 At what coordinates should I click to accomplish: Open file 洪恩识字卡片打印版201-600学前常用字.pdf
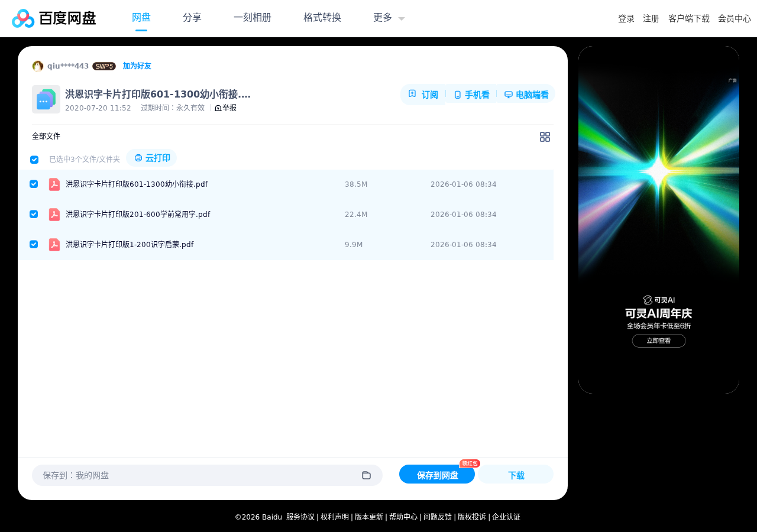click(x=138, y=215)
